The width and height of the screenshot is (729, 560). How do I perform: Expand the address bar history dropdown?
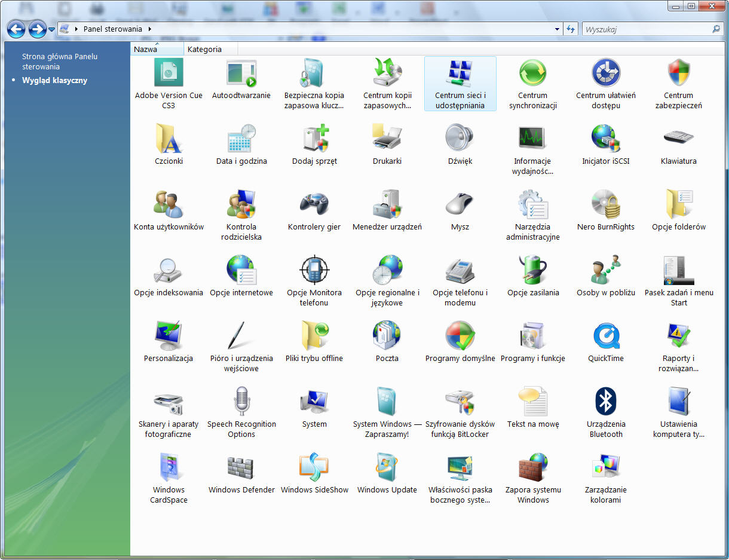(557, 29)
